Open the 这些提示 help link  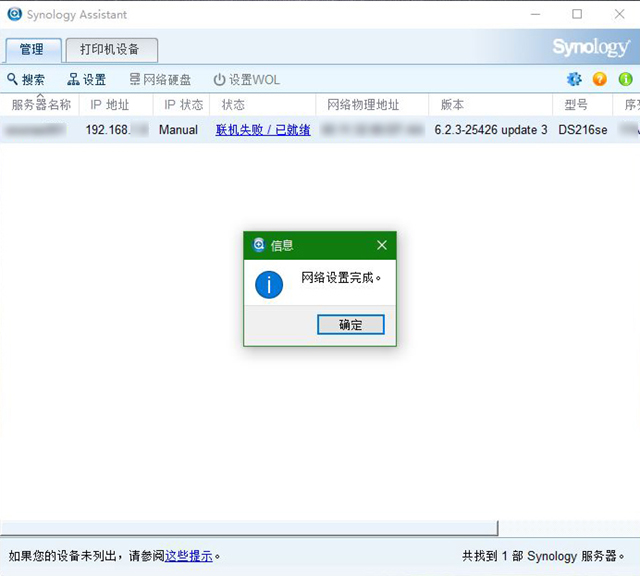pyautogui.click(x=189, y=556)
